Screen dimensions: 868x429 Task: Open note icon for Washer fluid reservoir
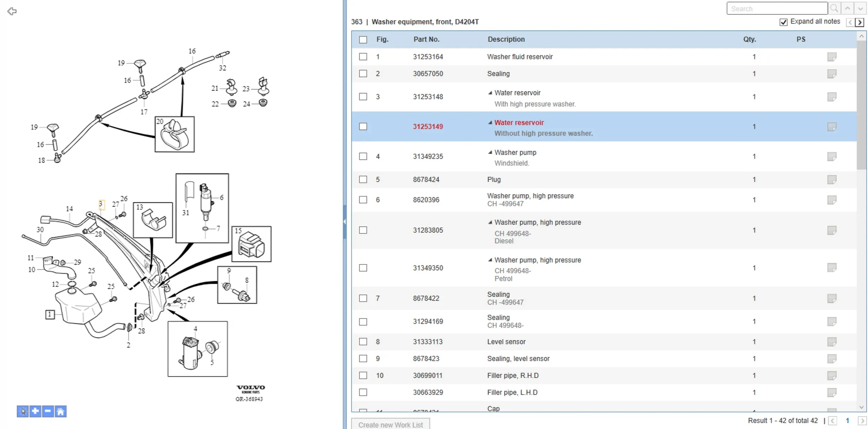[832, 57]
